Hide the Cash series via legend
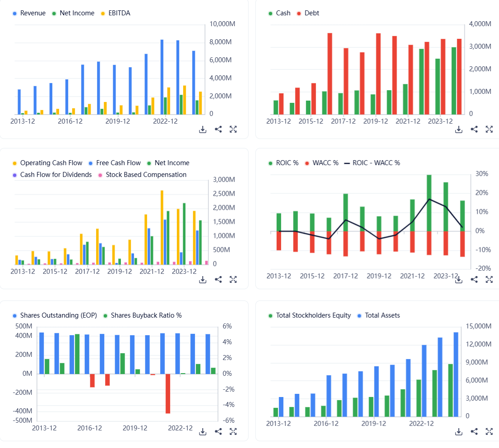499x448 pixels. [x=279, y=13]
